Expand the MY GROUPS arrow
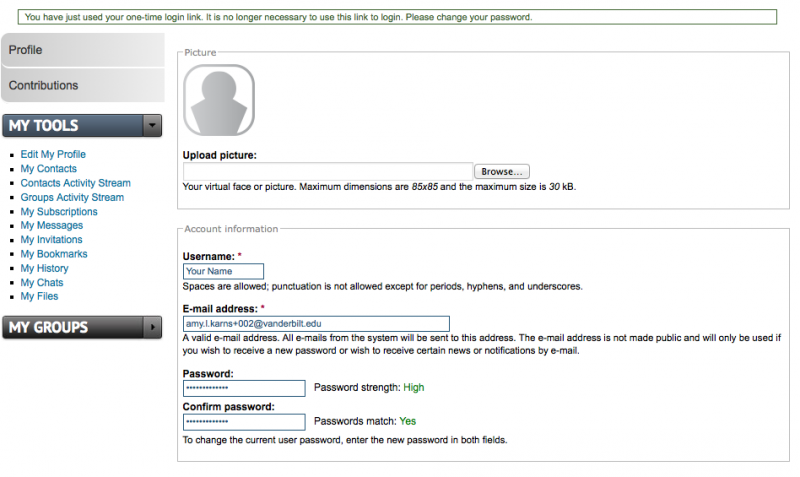This screenshot has height=477, width=800. tap(152, 327)
